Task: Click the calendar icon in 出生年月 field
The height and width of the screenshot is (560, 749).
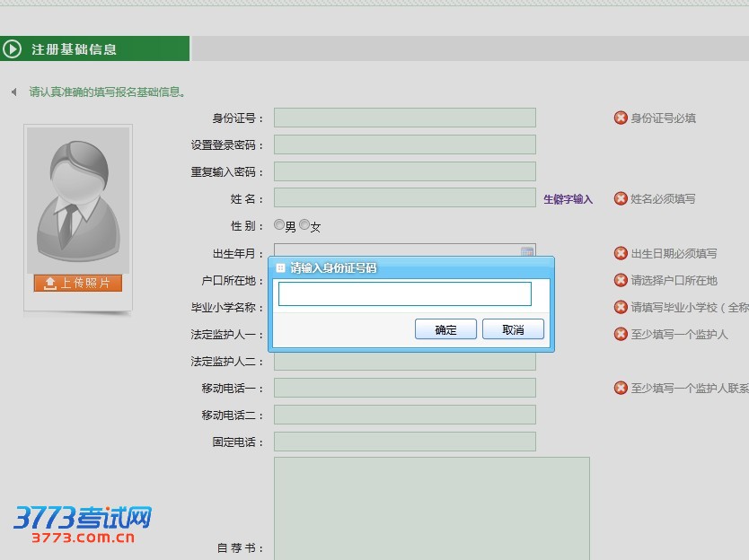Action: pyautogui.click(x=527, y=251)
